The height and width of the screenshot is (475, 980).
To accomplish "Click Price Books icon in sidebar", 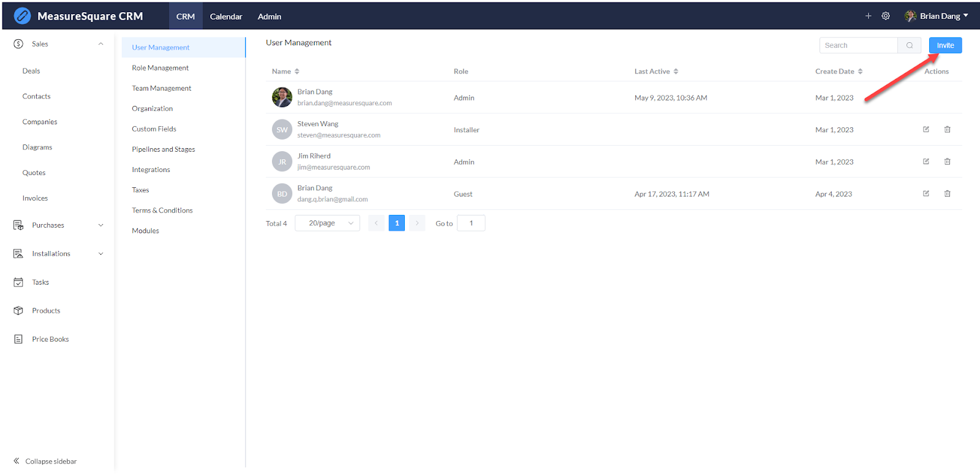I will 18,339.
